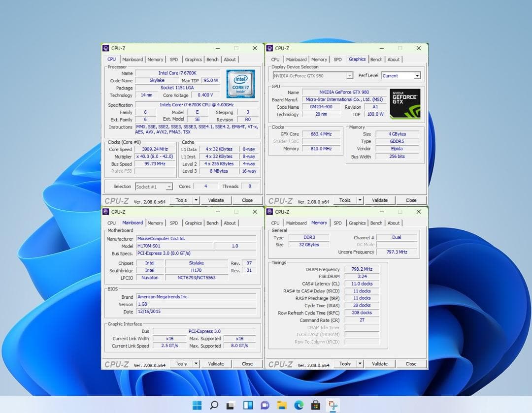Open the Windows Start menu
This screenshot has height=413, width=532.
point(196,405)
